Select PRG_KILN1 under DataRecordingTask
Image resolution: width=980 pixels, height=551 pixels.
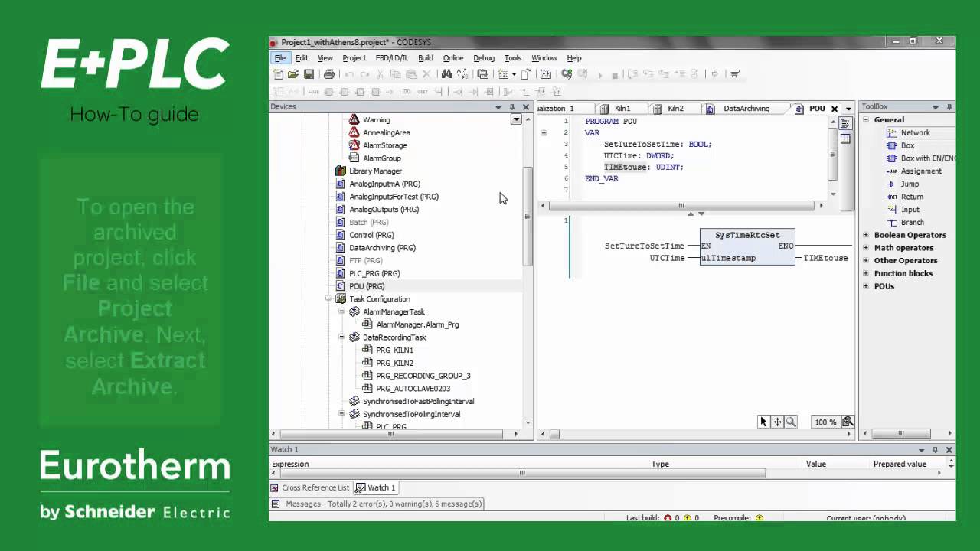(x=387, y=350)
